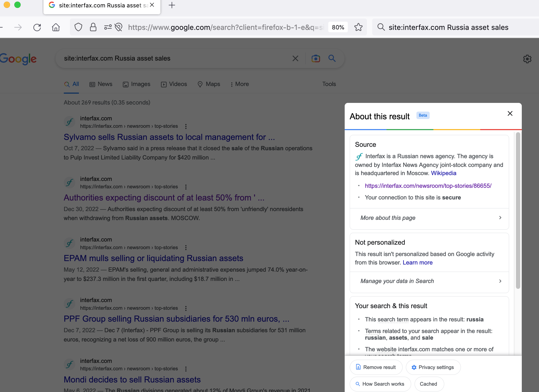
Task: Click the URL text in address bar
Action: pos(226,27)
